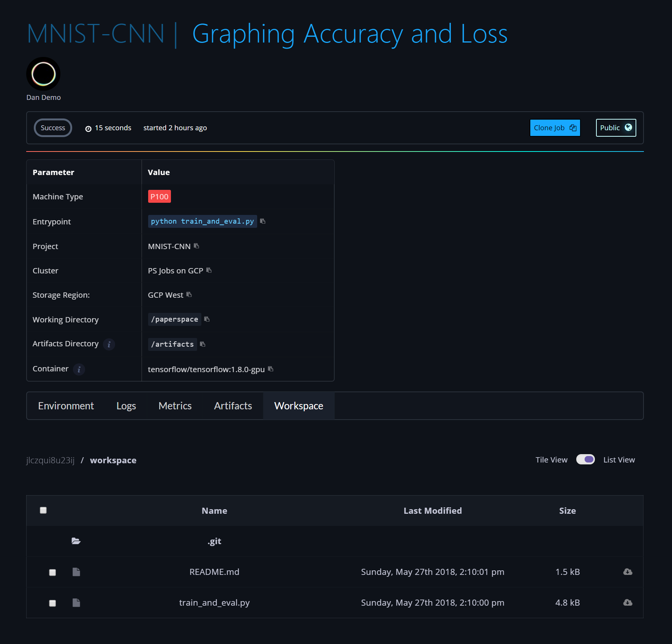Copy the MNIST-CNN project name

pyautogui.click(x=196, y=246)
